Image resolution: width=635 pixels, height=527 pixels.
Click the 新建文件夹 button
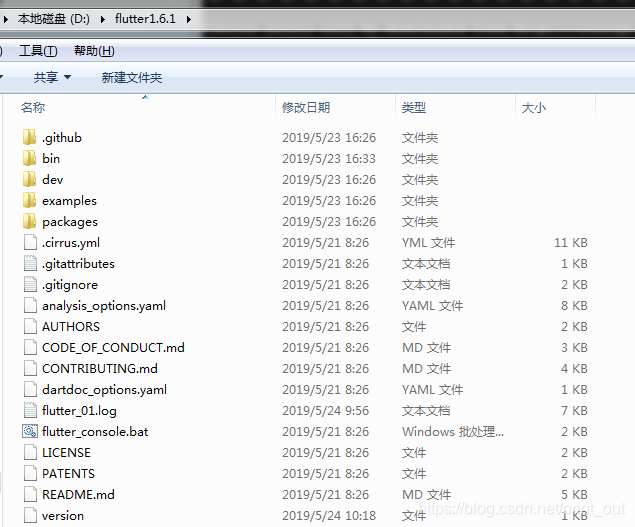(132, 77)
